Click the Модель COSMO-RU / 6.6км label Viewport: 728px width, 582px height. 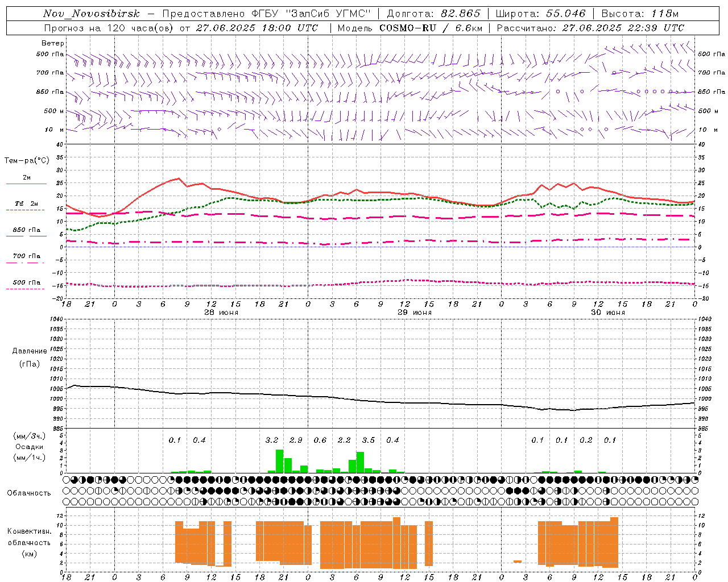410,28
